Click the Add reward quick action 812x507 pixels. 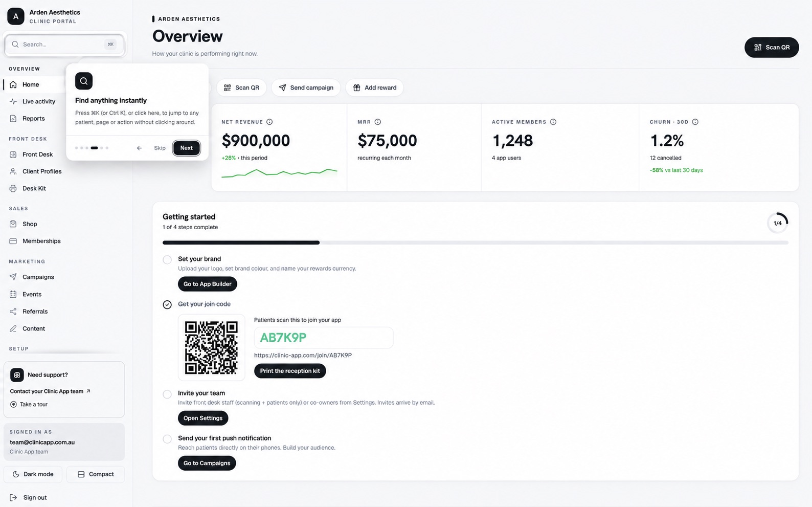coord(375,87)
